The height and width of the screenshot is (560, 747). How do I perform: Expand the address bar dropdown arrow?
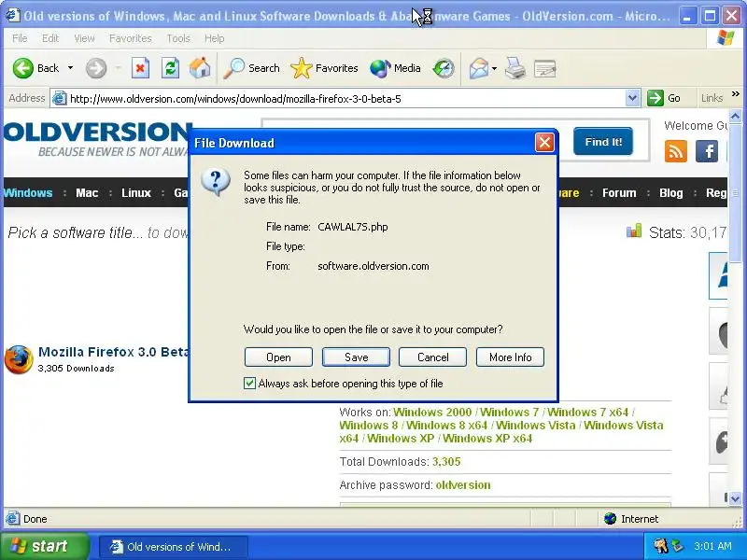pos(632,99)
